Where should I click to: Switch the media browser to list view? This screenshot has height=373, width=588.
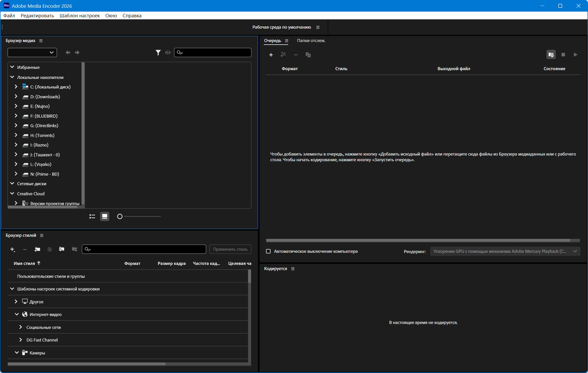(x=92, y=216)
